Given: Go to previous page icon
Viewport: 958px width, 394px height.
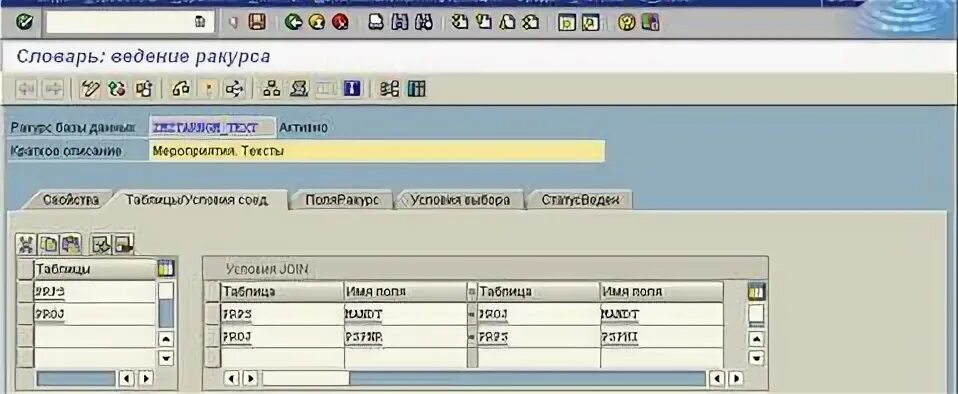Looking at the screenshot, I should tap(483, 23).
